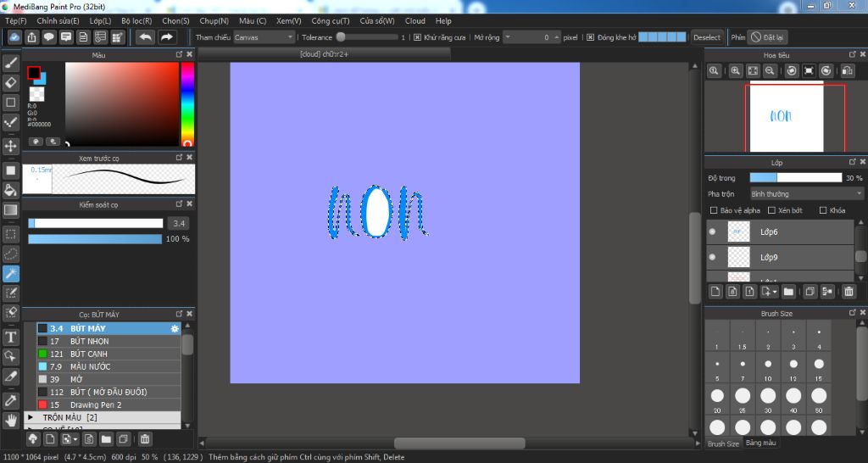
Task: Select the Eraser tool
Action: coord(10,82)
